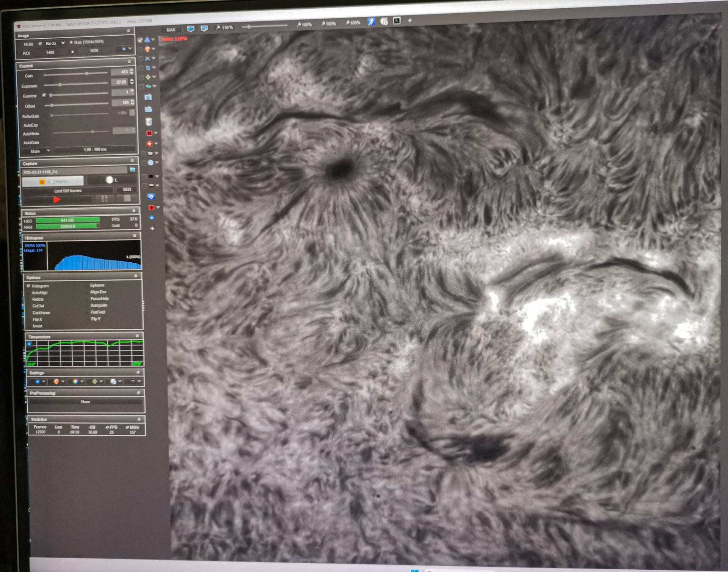Collapse the Control panel
The width and height of the screenshot is (728, 572).
point(129,61)
